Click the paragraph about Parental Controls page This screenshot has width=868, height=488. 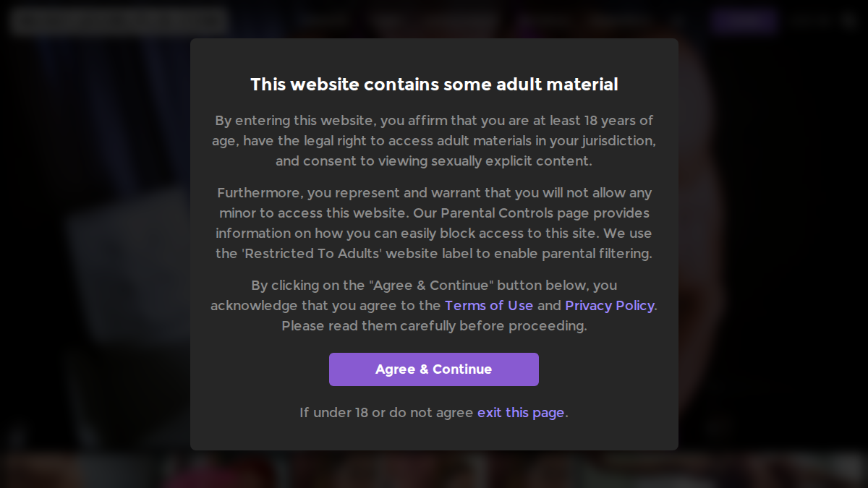tap(434, 223)
